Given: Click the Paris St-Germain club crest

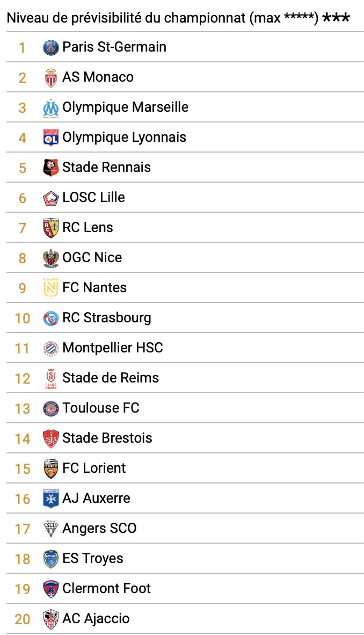Looking at the screenshot, I should point(50,48).
